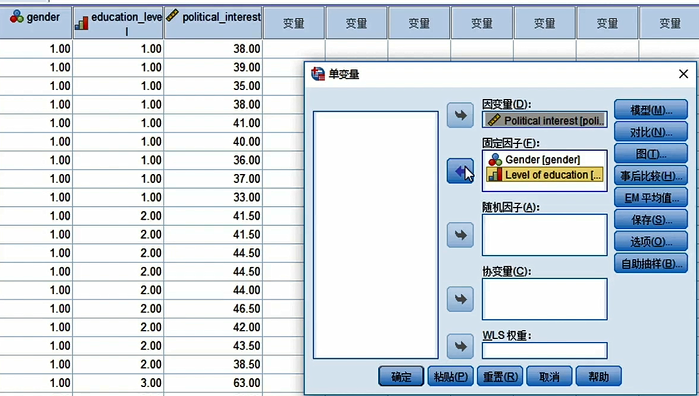Screen dimensions: 699x396
Task: Click inside the 随机因子(A) list box
Action: [x=545, y=235]
